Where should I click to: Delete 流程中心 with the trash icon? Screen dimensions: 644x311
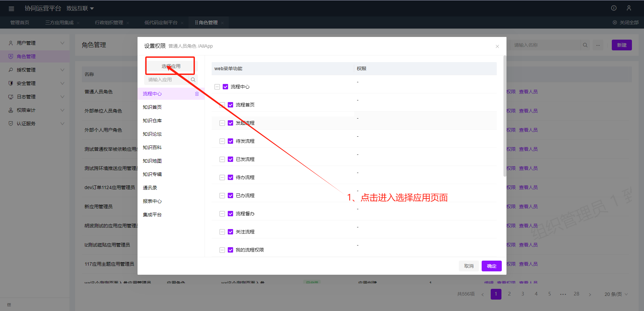[x=197, y=94]
